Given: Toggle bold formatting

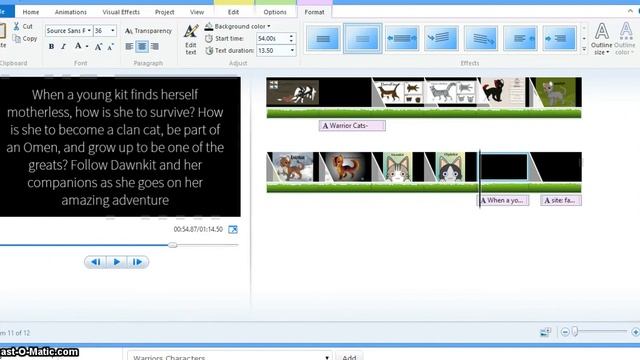Looking at the screenshot, I should pos(51,47).
